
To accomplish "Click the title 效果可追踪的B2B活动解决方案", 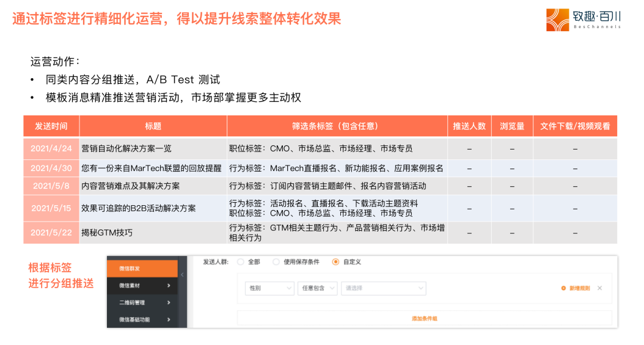I will [x=139, y=208].
